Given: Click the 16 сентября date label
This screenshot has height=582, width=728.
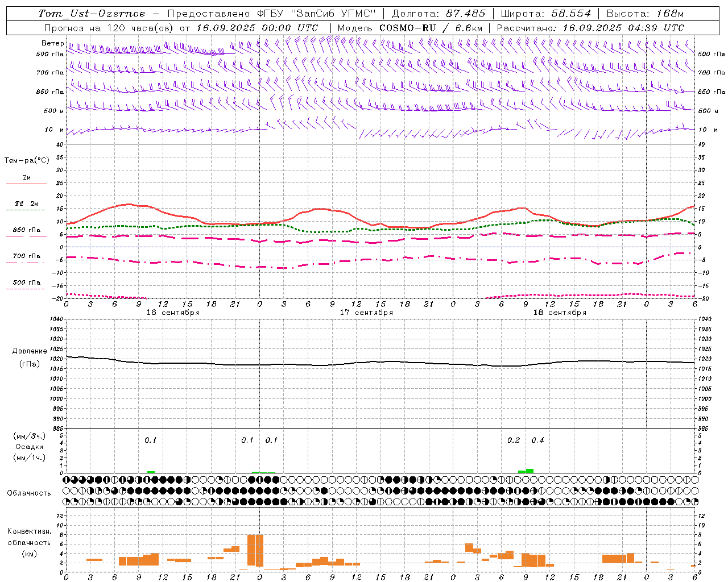Looking at the screenshot, I should (x=173, y=313).
